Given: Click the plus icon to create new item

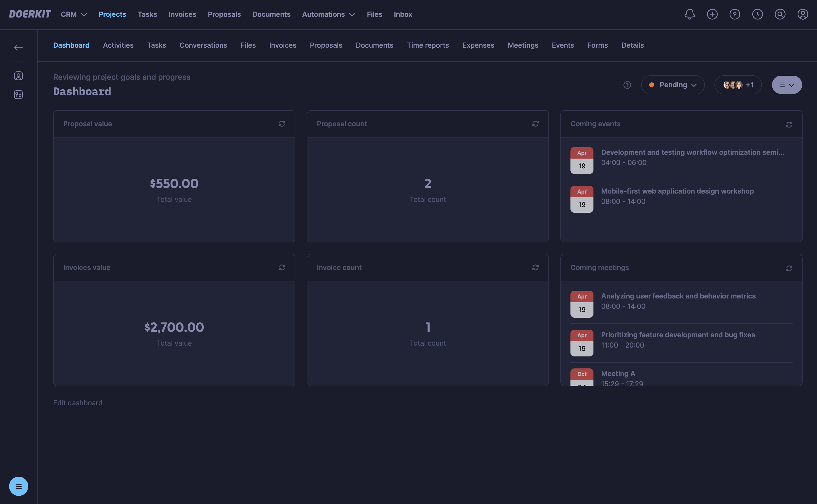Looking at the screenshot, I should (712, 14).
